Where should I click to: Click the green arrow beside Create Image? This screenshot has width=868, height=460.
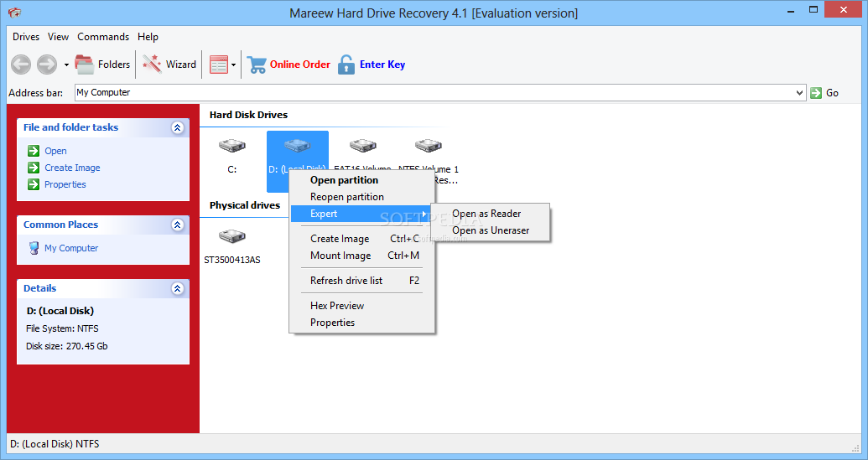[x=34, y=168]
